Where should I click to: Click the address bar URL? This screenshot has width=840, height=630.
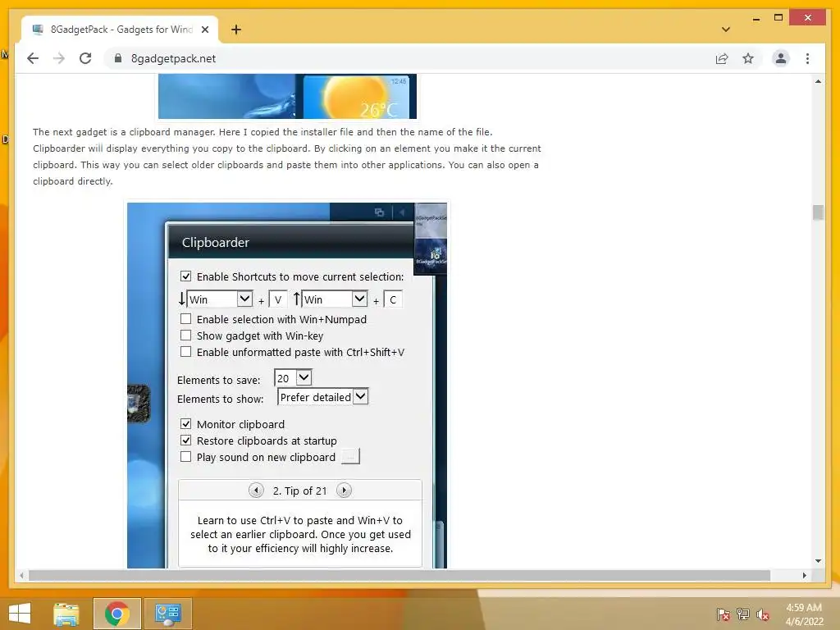tap(173, 58)
